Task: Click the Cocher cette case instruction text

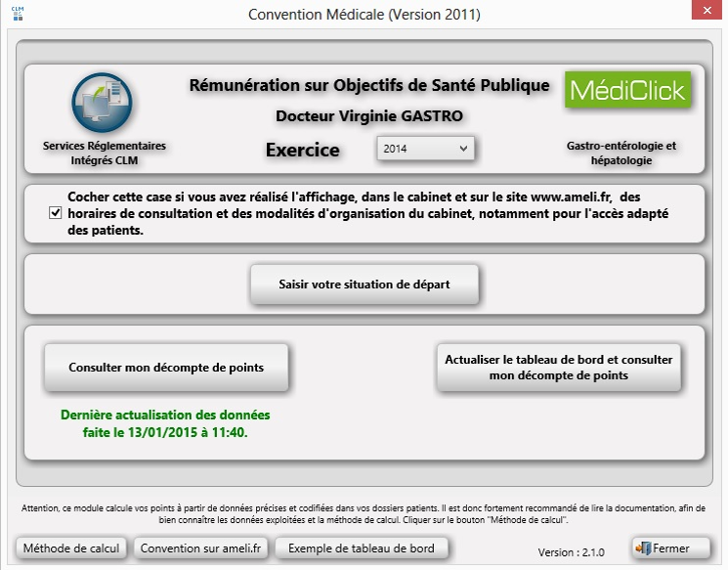Action: point(367,213)
